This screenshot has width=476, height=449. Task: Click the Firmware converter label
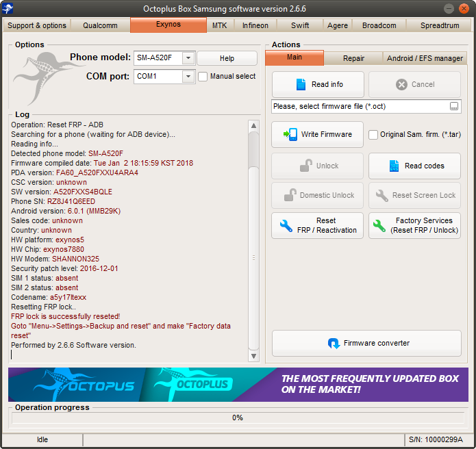(x=377, y=343)
